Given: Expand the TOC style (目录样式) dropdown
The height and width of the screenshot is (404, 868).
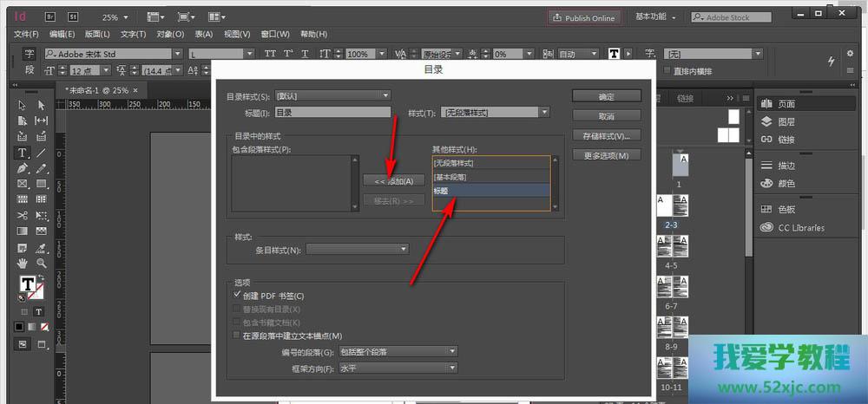Looking at the screenshot, I should click(333, 95).
